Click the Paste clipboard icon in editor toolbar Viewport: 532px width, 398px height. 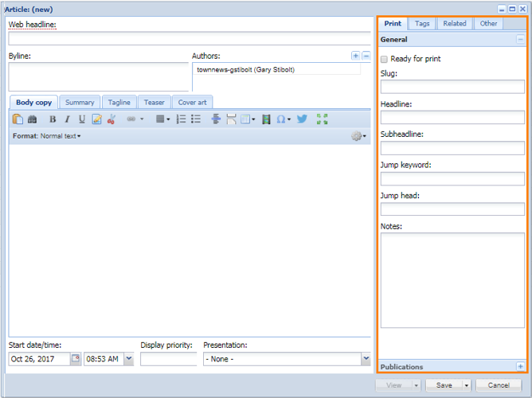[x=18, y=119]
